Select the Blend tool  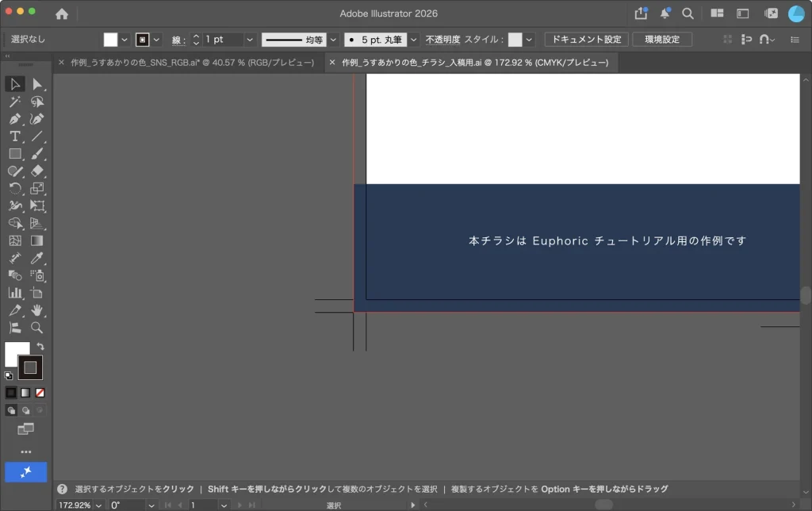coord(15,275)
